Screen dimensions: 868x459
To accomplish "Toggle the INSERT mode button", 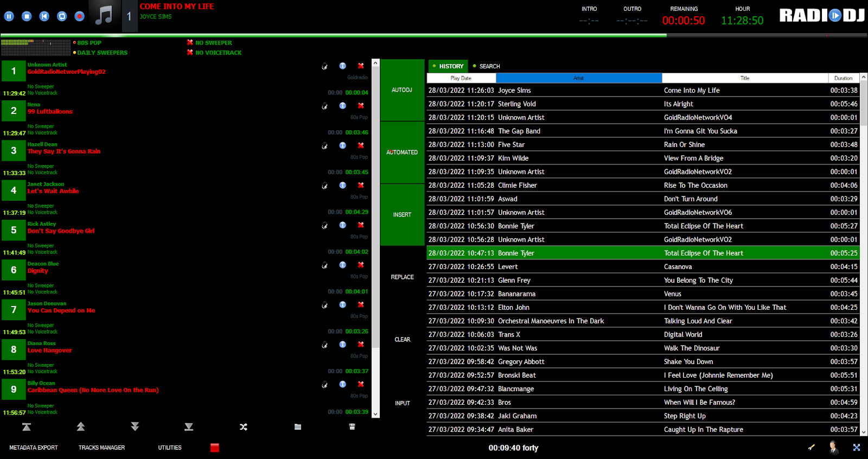I will tap(402, 215).
